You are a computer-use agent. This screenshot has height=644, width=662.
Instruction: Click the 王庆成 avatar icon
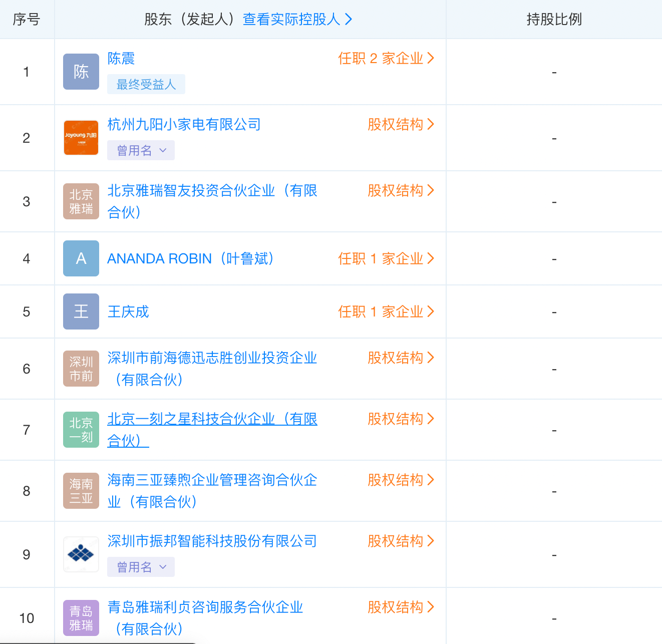(x=81, y=311)
